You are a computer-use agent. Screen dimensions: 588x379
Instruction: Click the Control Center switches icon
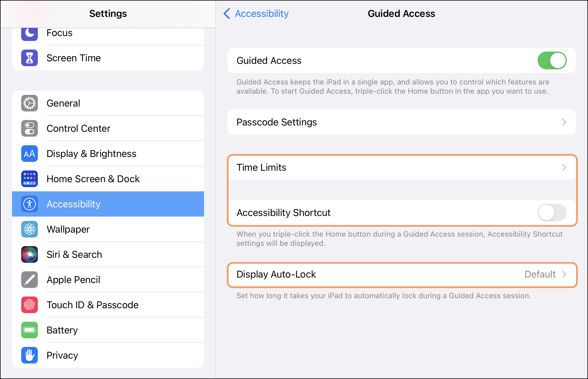click(30, 128)
